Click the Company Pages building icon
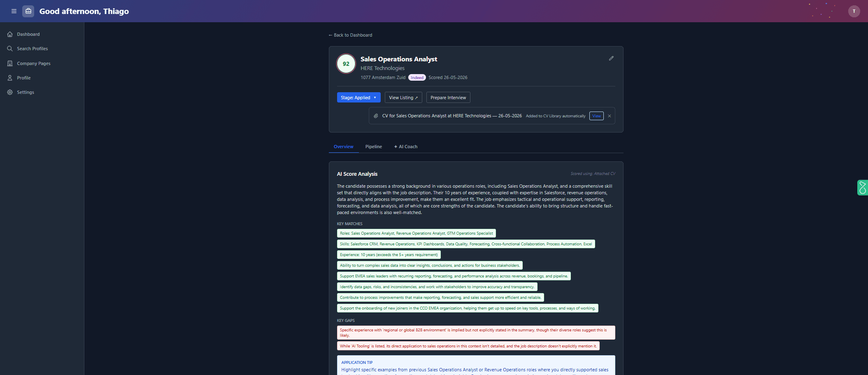This screenshot has width=868, height=375. 10,63
